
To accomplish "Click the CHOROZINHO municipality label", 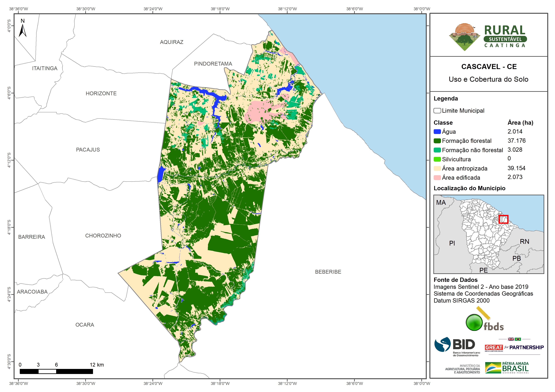I will (x=103, y=235).
